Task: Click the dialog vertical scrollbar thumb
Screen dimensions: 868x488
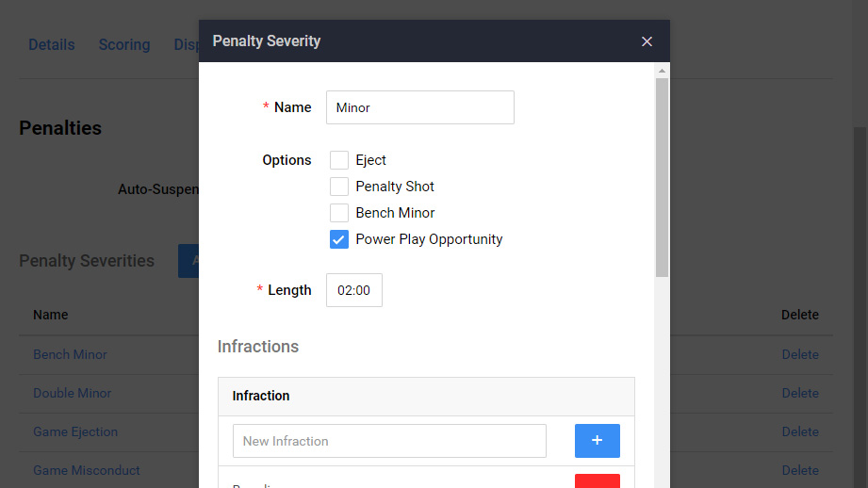Action: pyautogui.click(x=662, y=177)
